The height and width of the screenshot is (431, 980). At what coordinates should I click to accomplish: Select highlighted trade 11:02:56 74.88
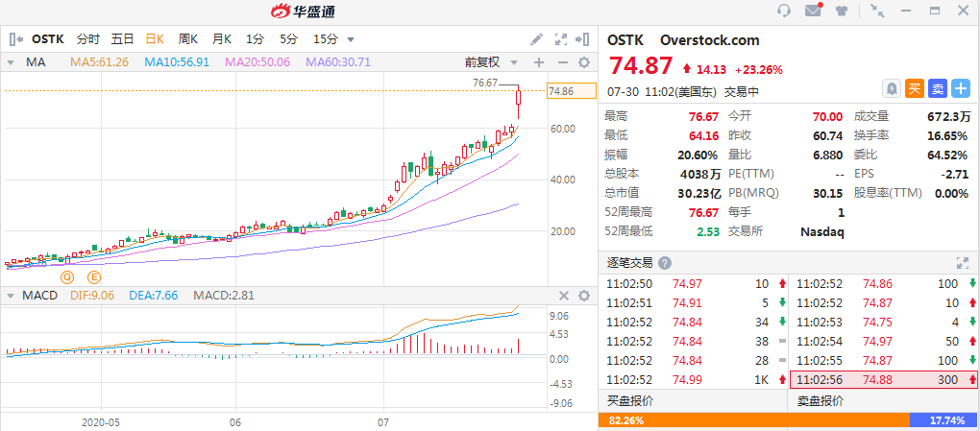coord(885,380)
